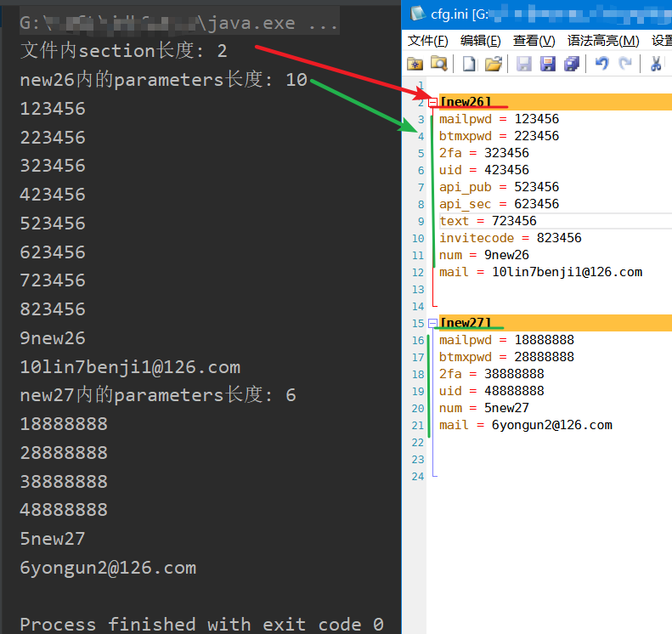Viewport: 672px width, 634px height.
Task: Click the [new26] section header
Action: point(466,102)
